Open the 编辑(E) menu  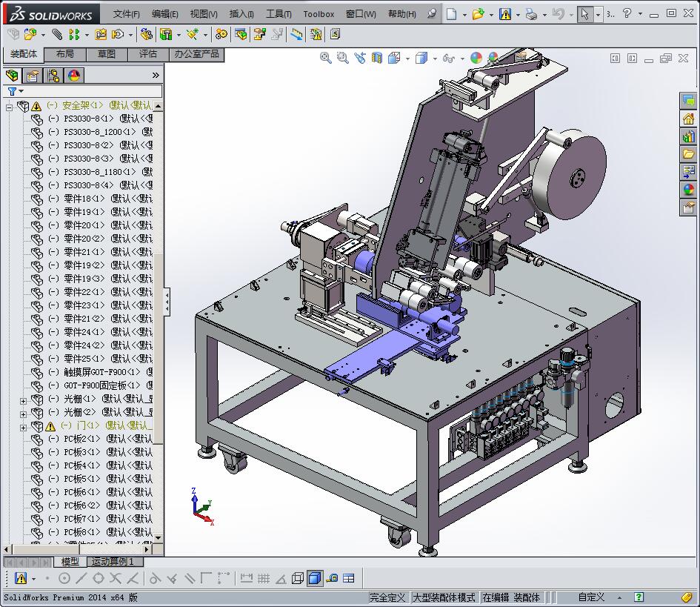click(164, 14)
